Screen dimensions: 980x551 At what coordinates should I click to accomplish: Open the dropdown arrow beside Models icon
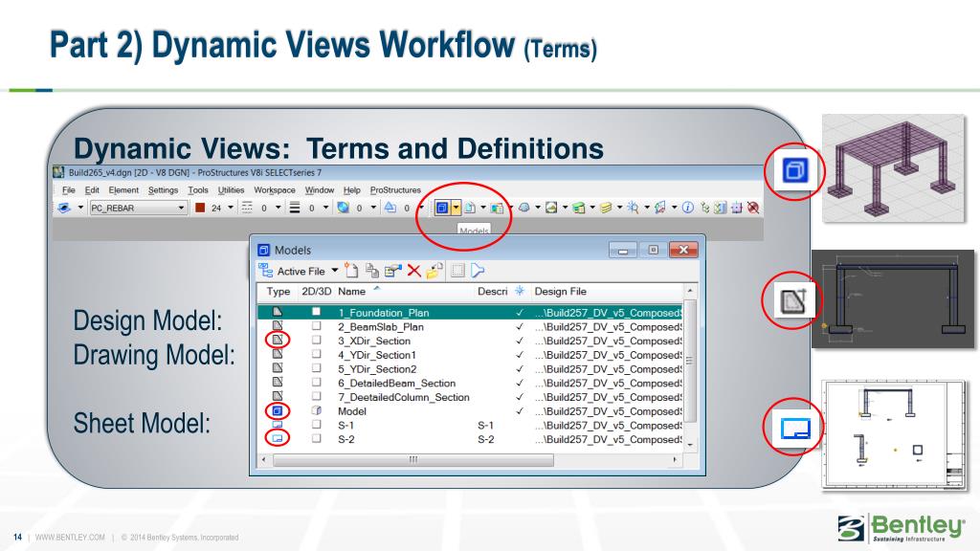pyautogui.click(x=456, y=208)
